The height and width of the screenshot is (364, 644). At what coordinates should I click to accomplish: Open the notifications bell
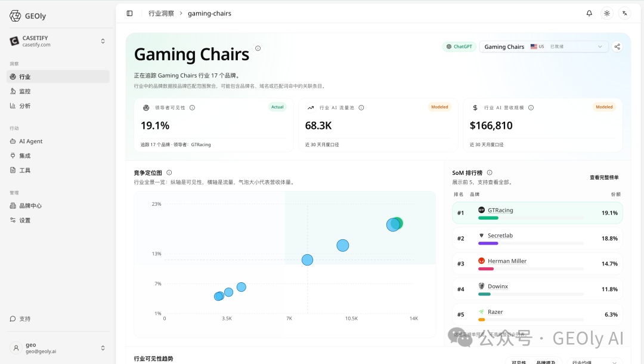pos(589,14)
